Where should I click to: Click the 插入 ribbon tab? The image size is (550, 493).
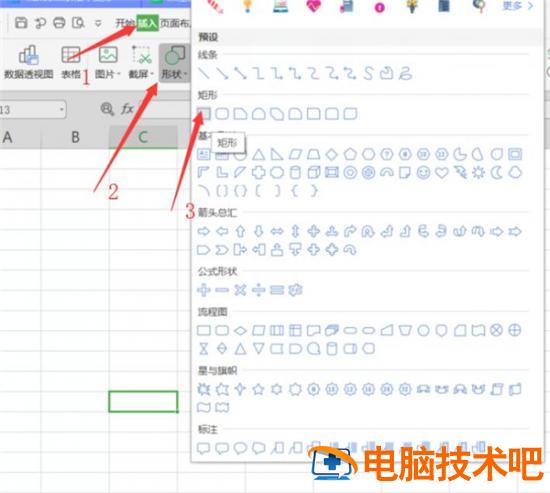click(147, 23)
